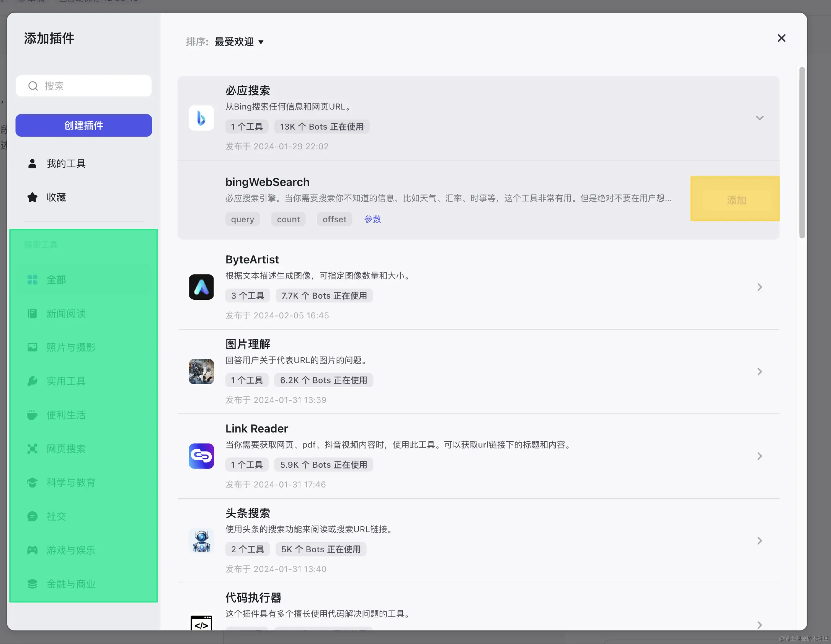Screen dimensions: 831x644
Task: Click the 图片理解 plugin thumbnail icon
Action: tap(201, 372)
